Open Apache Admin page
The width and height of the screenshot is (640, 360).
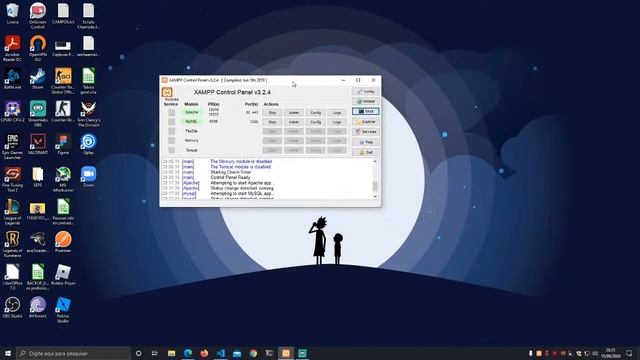[294, 112]
